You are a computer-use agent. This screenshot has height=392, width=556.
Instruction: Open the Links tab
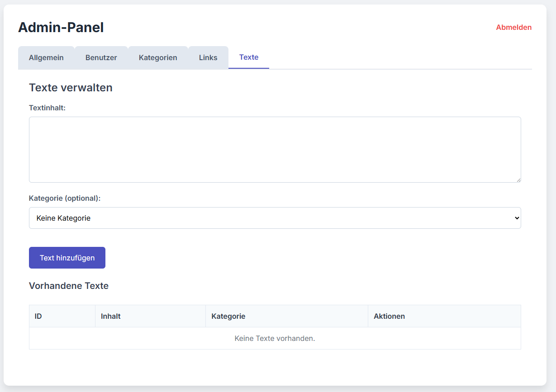tap(208, 57)
